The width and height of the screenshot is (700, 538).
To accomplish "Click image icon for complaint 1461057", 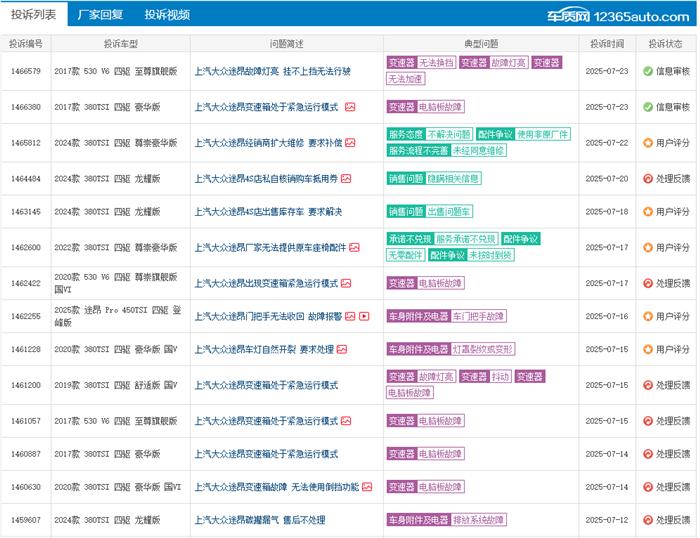I will tap(346, 421).
